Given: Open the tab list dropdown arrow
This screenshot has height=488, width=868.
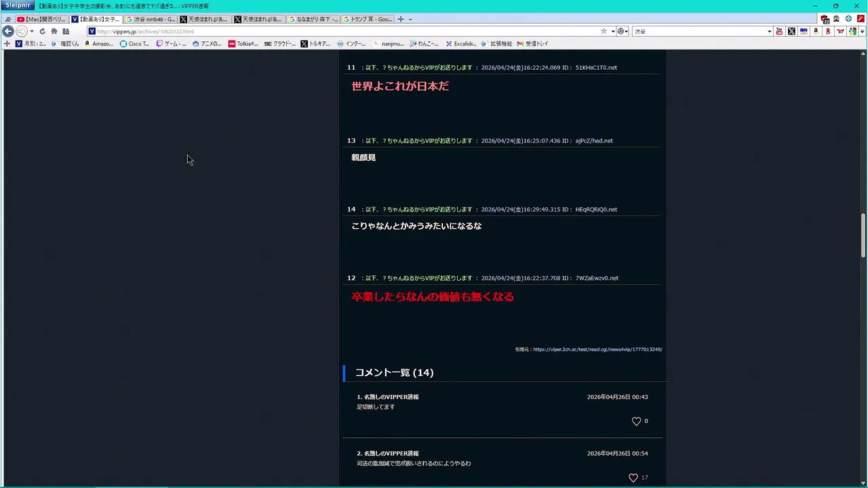Looking at the screenshot, I should [x=410, y=20].
